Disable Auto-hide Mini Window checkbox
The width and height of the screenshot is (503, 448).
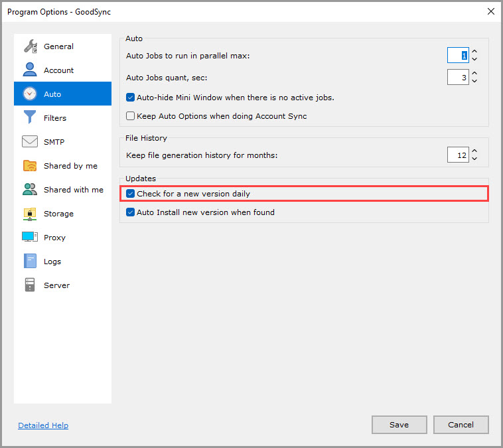130,98
